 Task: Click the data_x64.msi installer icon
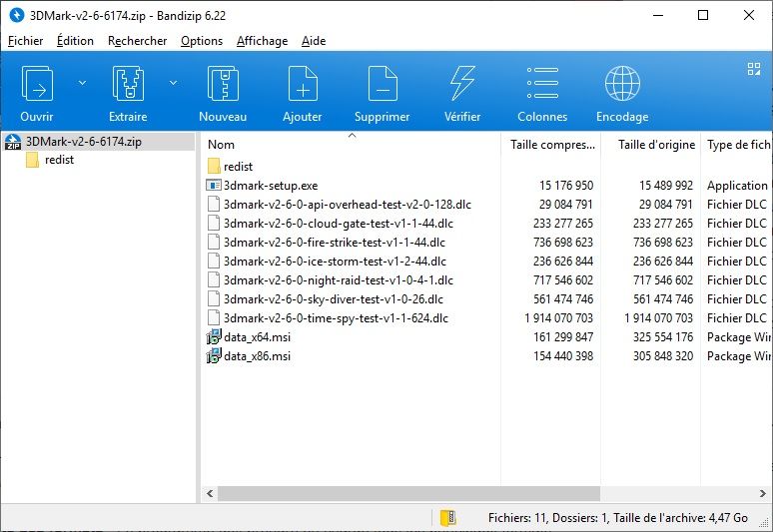214,337
